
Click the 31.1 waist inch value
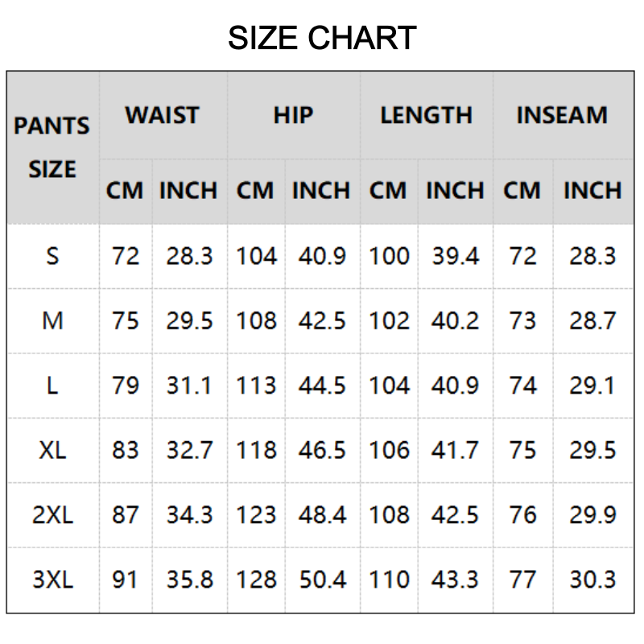click(x=189, y=386)
